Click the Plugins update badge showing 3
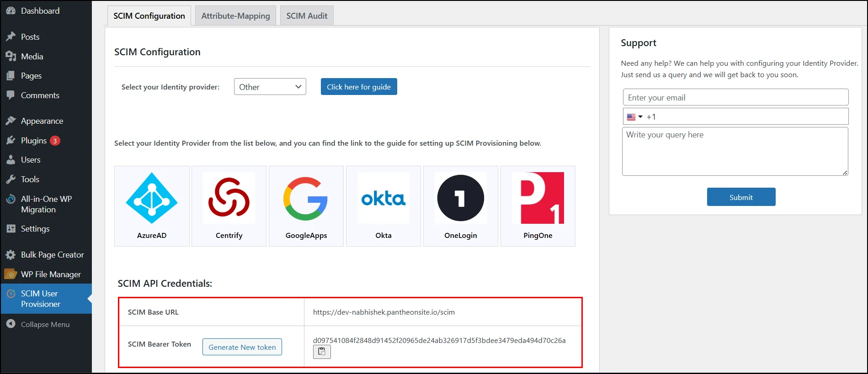This screenshot has width=868, height=374. (55, 141)
